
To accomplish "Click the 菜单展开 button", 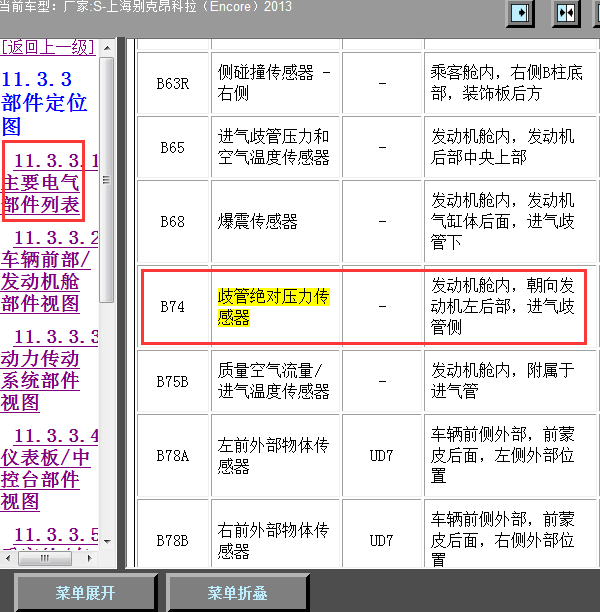I will click(85, 592).
